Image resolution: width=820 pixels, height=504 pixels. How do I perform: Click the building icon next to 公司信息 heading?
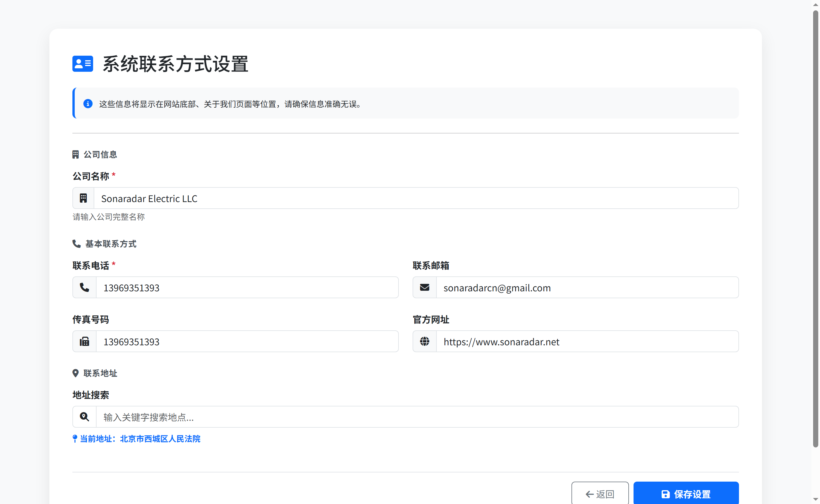coord(75,154)
